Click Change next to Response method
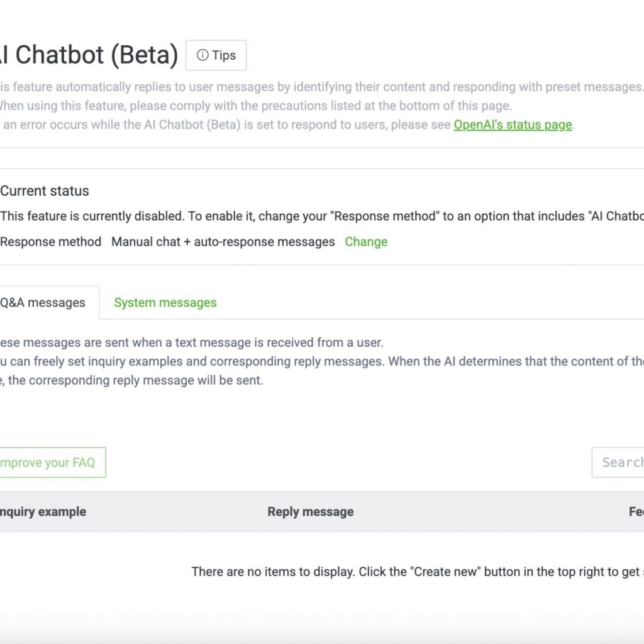This screenshot has height=644, width=644. point(366,241)
